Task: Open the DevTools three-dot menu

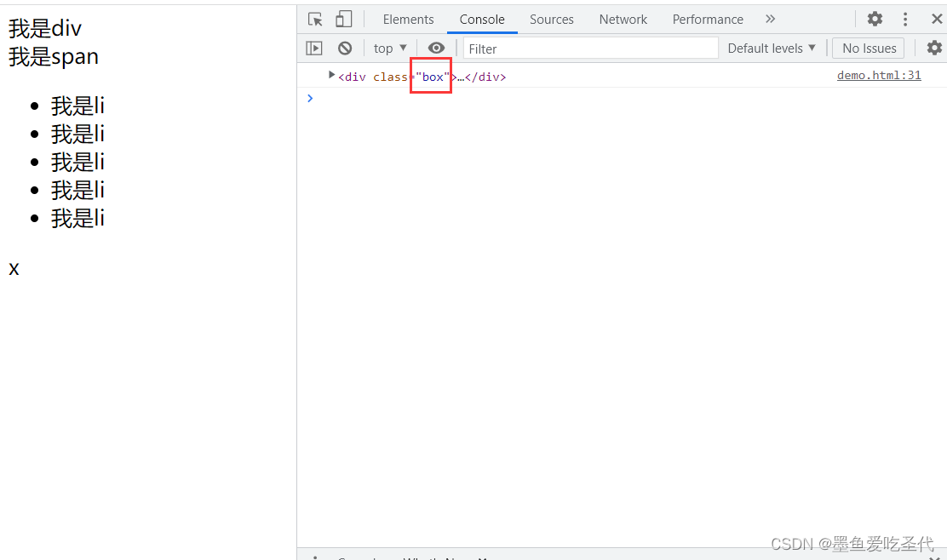Action: pyautogui.click(x=904, y=20)
